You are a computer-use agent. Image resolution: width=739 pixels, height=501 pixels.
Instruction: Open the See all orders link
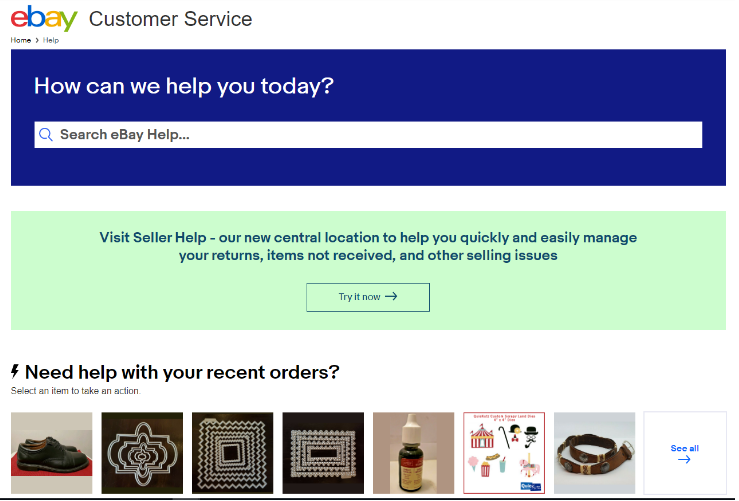point(685,453)
